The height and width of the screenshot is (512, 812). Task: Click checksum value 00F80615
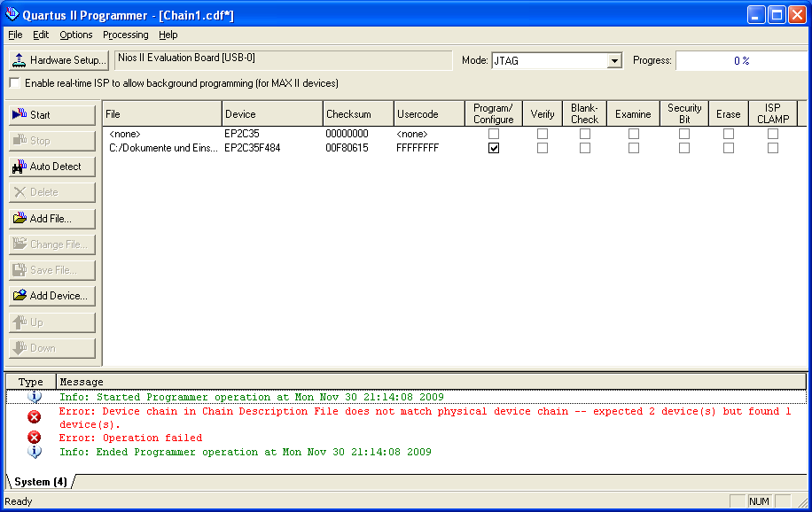pyautogui.click(x=347, y=148)
